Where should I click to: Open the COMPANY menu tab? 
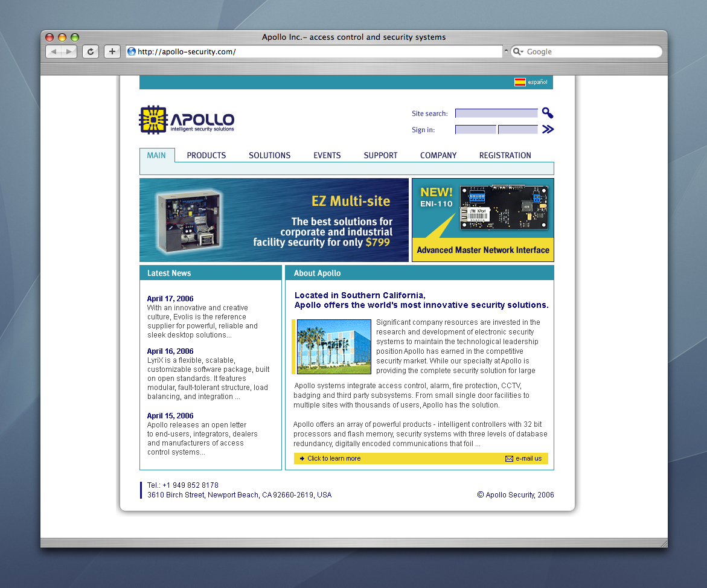(438, 155)
